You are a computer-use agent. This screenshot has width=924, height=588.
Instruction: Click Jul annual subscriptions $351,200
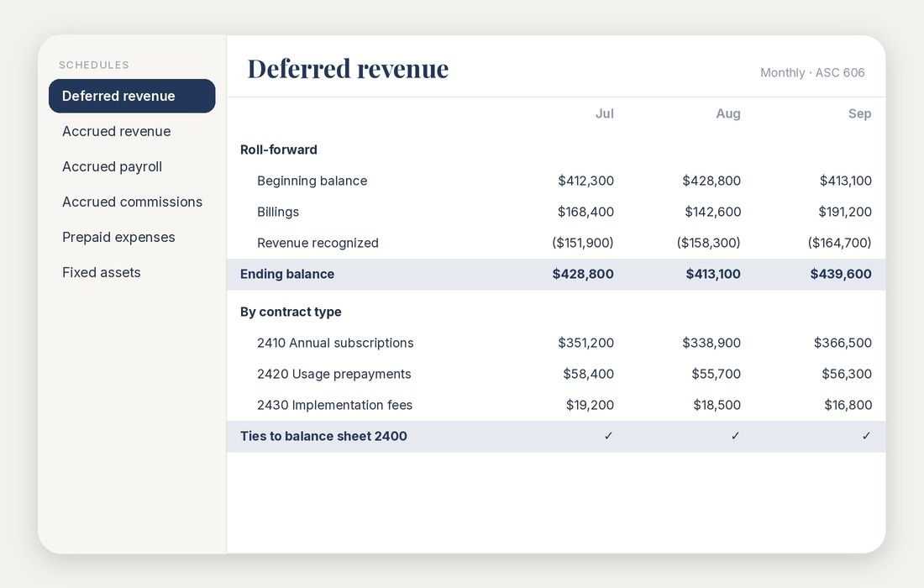[585, 343]
